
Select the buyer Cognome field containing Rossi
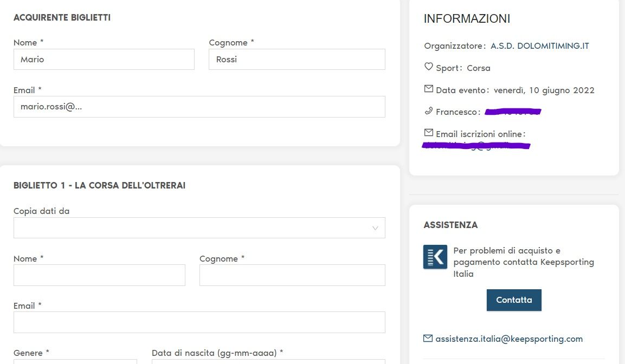coord(297,60)
